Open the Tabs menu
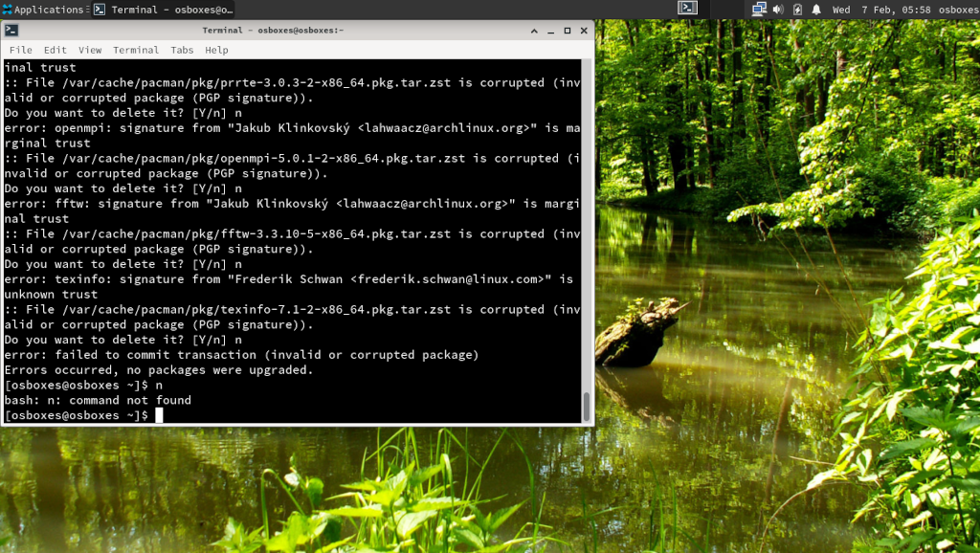 (x=182, y=50)
